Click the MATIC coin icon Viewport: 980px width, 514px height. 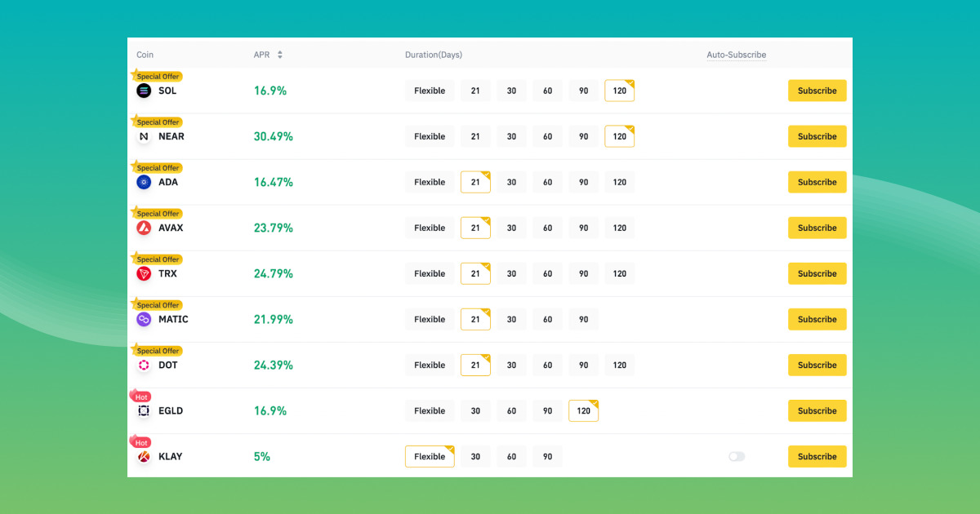coord(144,320)
